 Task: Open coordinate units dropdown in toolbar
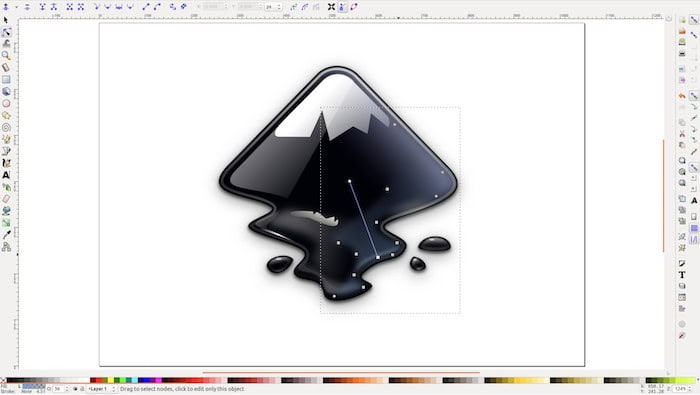pyautogui.click(x=273, y=7)
